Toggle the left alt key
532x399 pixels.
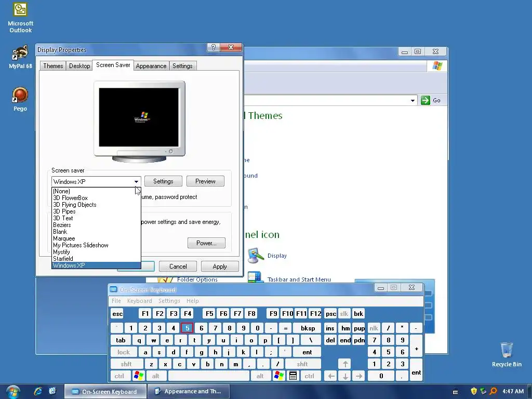pos(155,376)
